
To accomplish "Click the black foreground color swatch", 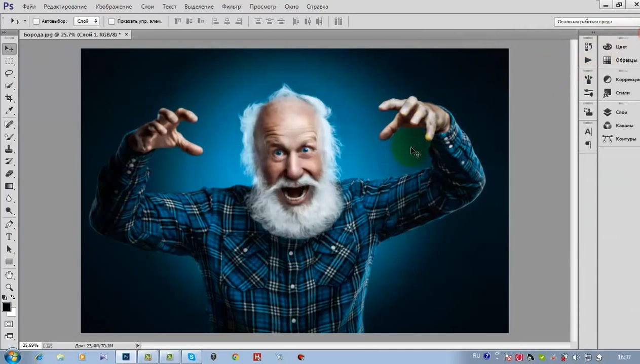I will (7, 307).
